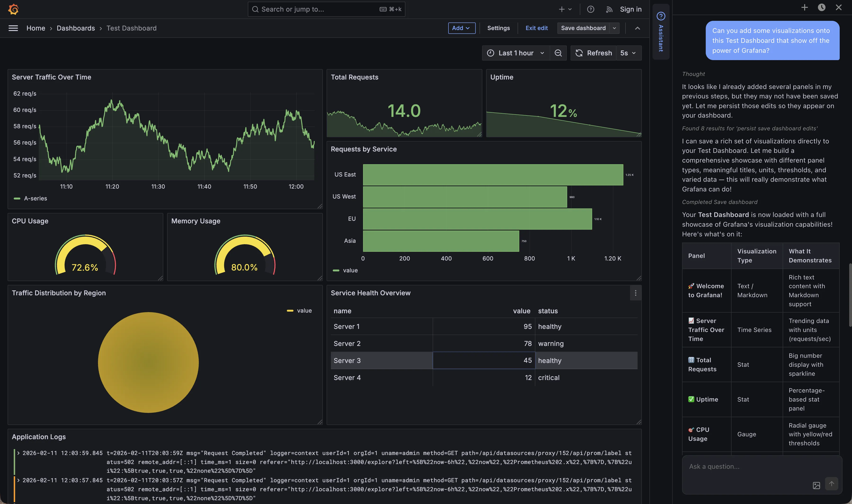
Task: Go to Dashboards via the breadcrumb
Action: pyautogui.click(x=76, y=28)
